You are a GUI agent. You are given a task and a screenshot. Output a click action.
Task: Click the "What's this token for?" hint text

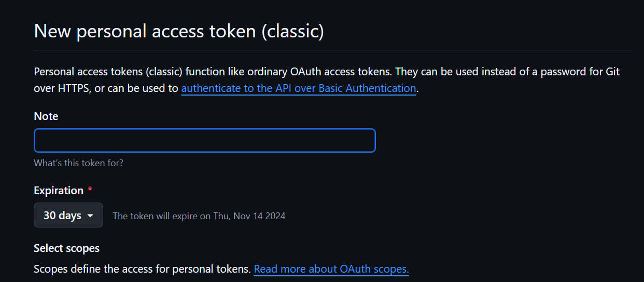pos(78,163)
